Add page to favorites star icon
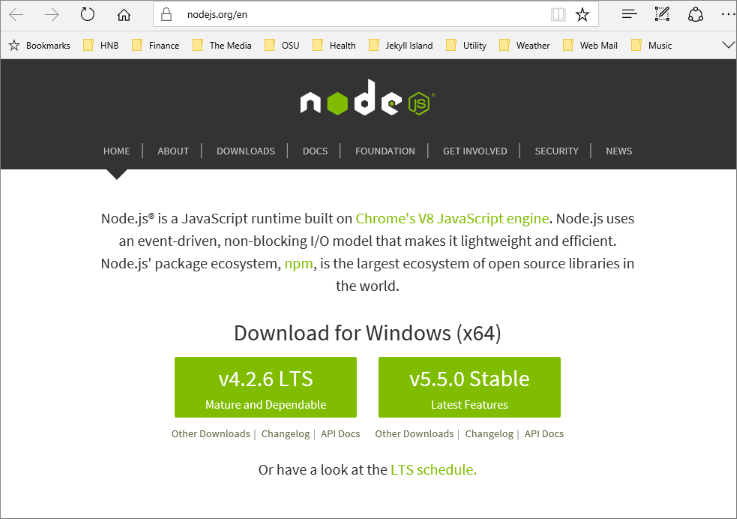 (582, 14)
